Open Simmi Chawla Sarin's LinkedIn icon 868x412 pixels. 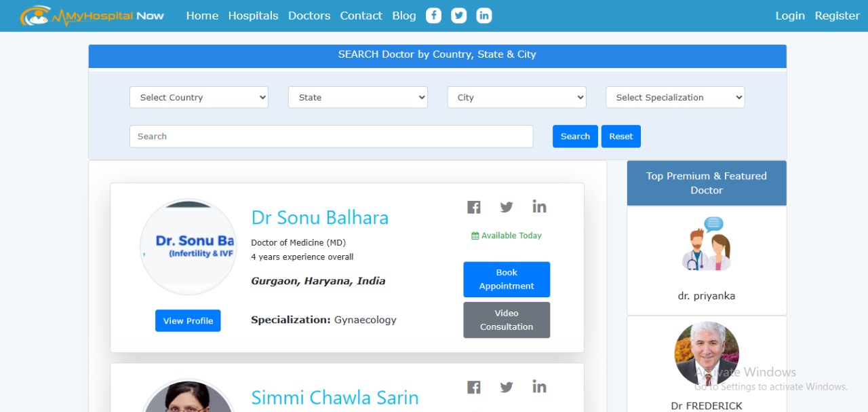point(539,386)
